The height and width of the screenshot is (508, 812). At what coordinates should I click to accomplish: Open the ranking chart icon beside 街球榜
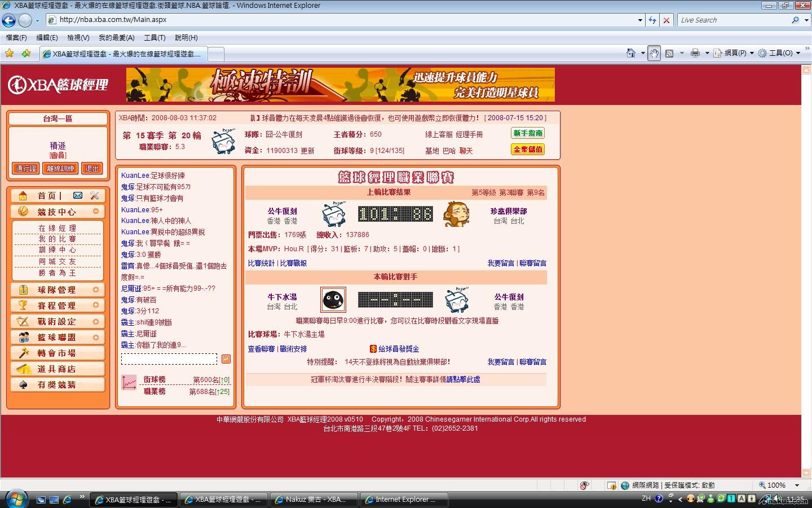129,383
